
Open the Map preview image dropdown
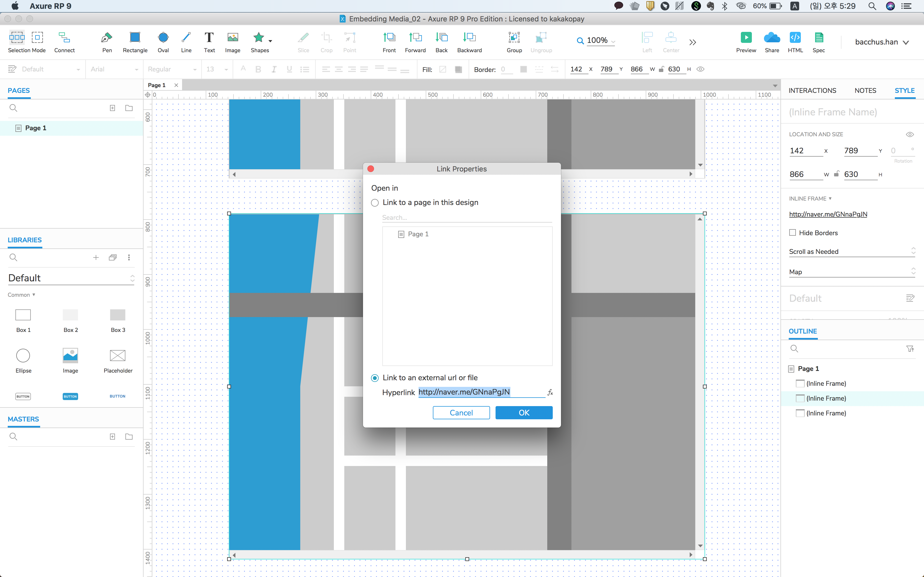click(x=852, y=272)
